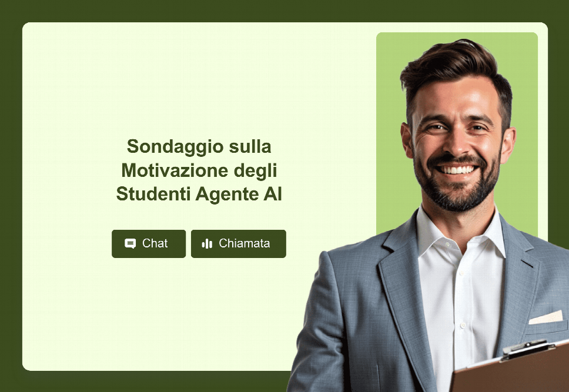The image size is (569, 392).
Task: Click the "Chat" text label
Action: pos(155,243)
